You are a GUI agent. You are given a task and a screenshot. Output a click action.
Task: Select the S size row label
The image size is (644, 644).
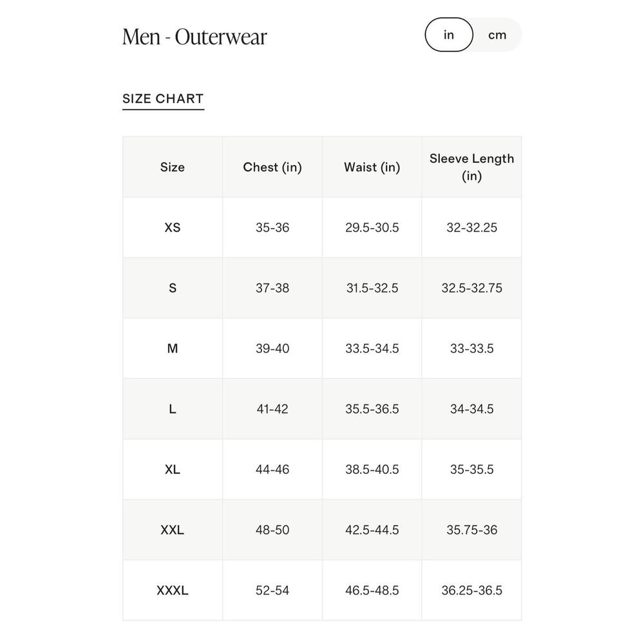pos(173,288)
